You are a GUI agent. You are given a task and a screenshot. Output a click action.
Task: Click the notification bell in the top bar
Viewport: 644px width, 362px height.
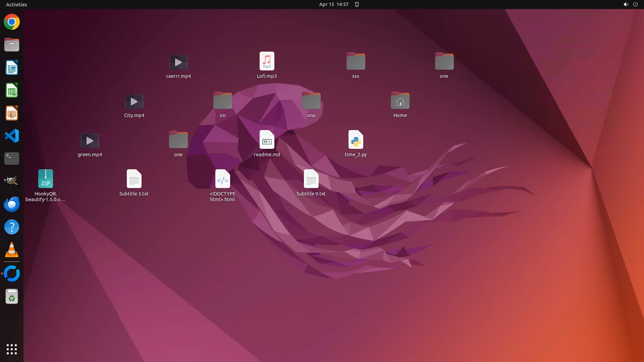pos(357,4)
